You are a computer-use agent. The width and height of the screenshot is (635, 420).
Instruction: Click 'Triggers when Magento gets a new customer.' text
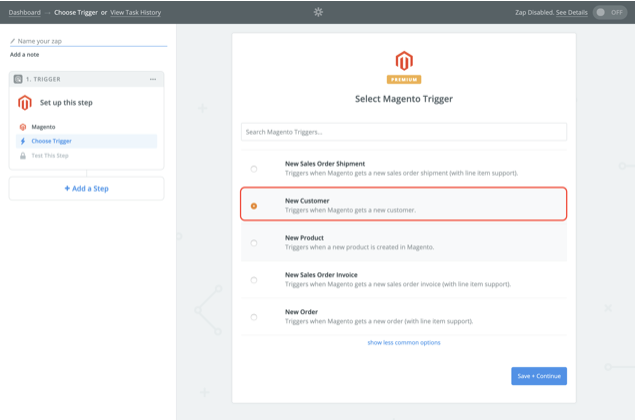pyautogui.click(x=350, y=210)
